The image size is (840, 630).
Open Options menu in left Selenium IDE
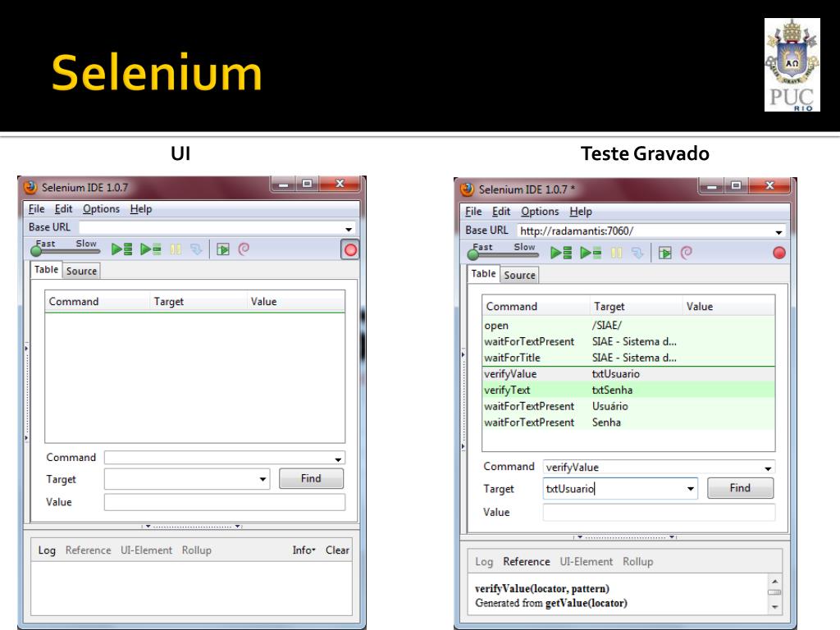[x=101, y=209]
